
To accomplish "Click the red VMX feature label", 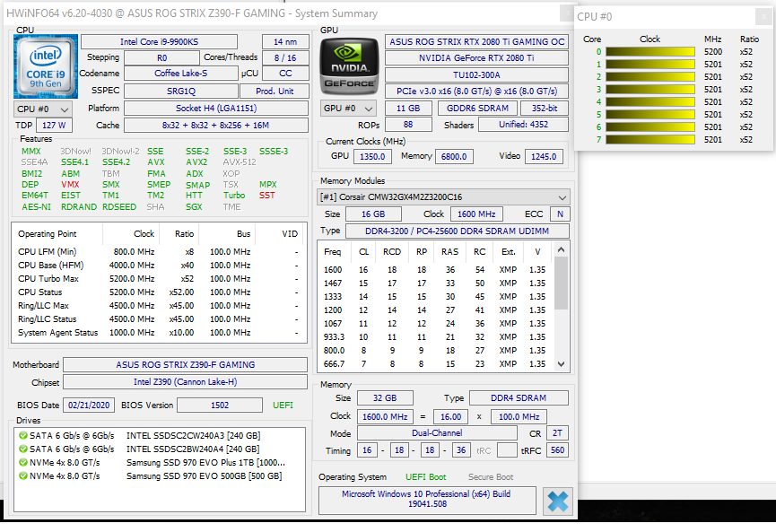I will click(70, 184).
